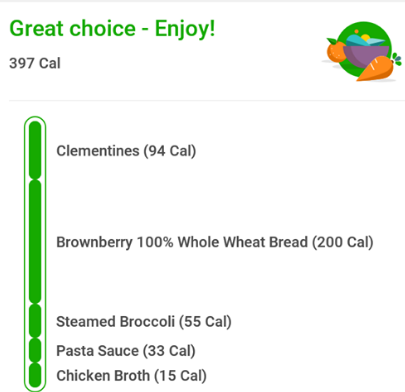
Task: Select the Chicken Broth bar segment
Action: click(35, 375)
